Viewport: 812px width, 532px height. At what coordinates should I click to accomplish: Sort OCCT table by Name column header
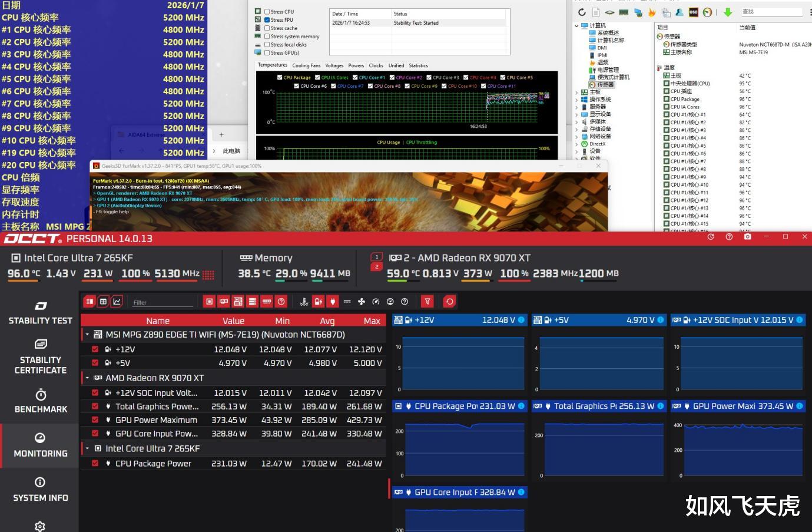coord(158,320)
